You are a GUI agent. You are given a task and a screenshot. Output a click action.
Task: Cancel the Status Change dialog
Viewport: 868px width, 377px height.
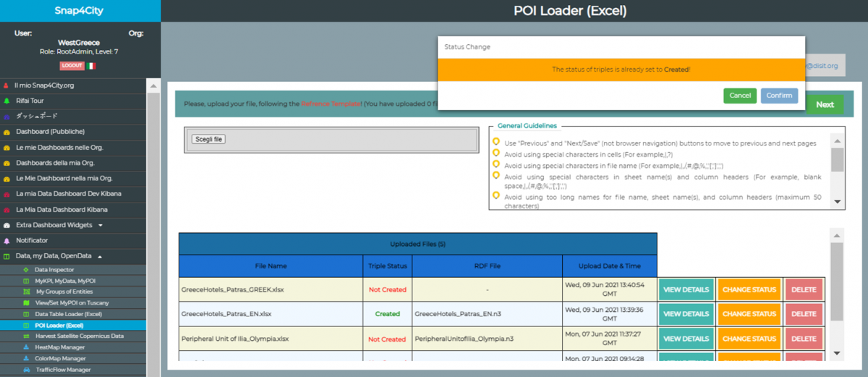coord(739,96)
